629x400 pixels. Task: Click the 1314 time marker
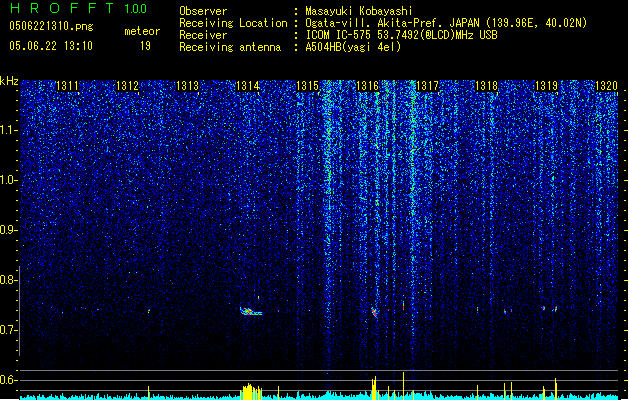click(x=248, y=86)
